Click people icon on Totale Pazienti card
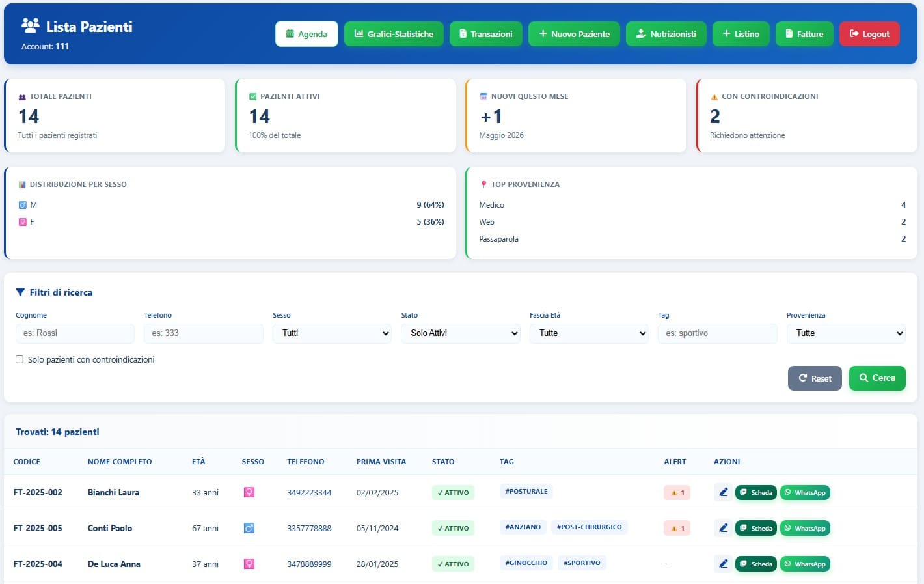This screenshot has height=584, width=924. [x=22, y=97]
